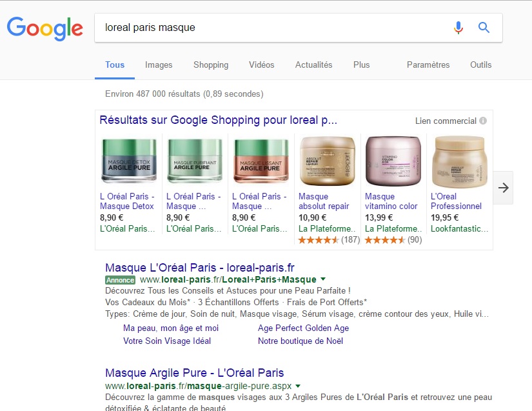The width and height of the screenshot is (532, 411).
Task: Open the Outils options
Action: point(481,65)
